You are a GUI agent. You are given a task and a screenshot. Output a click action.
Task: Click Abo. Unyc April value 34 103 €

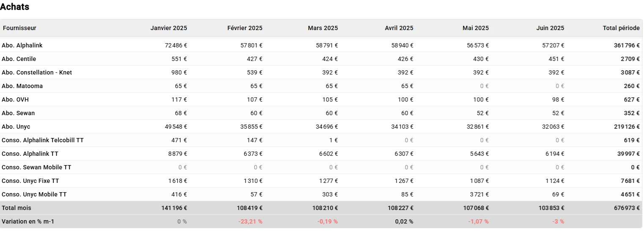tap(403, 127)
